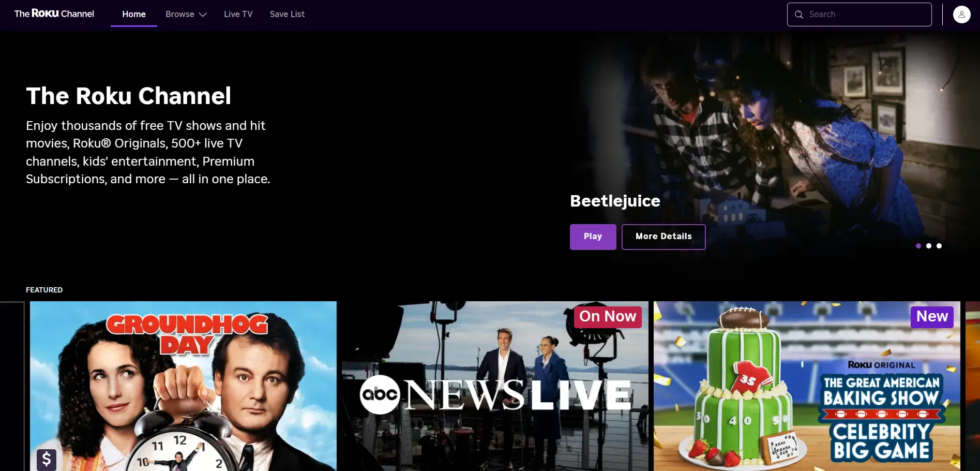This screenshot has height=471, width=980.
Task: Expand the Browse dropdown menu
Action: tap(186, 14)
